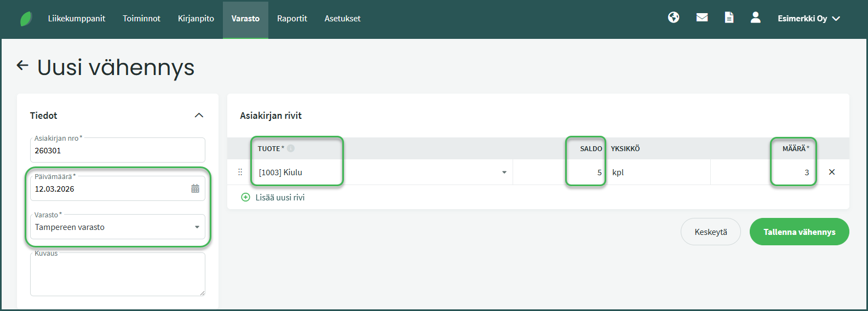Click Tallenna vähennys button
Screen dimensions: 868x311
tap(799, 232)
